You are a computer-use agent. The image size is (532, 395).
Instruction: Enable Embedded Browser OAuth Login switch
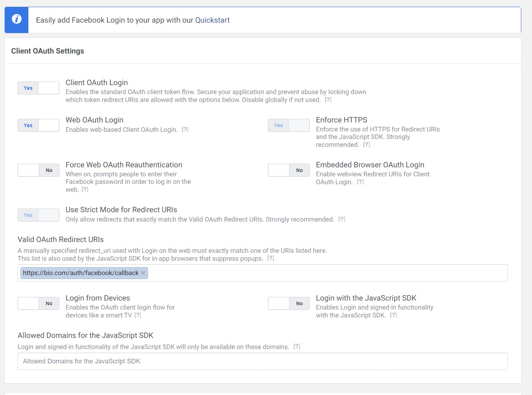point(289,170)
